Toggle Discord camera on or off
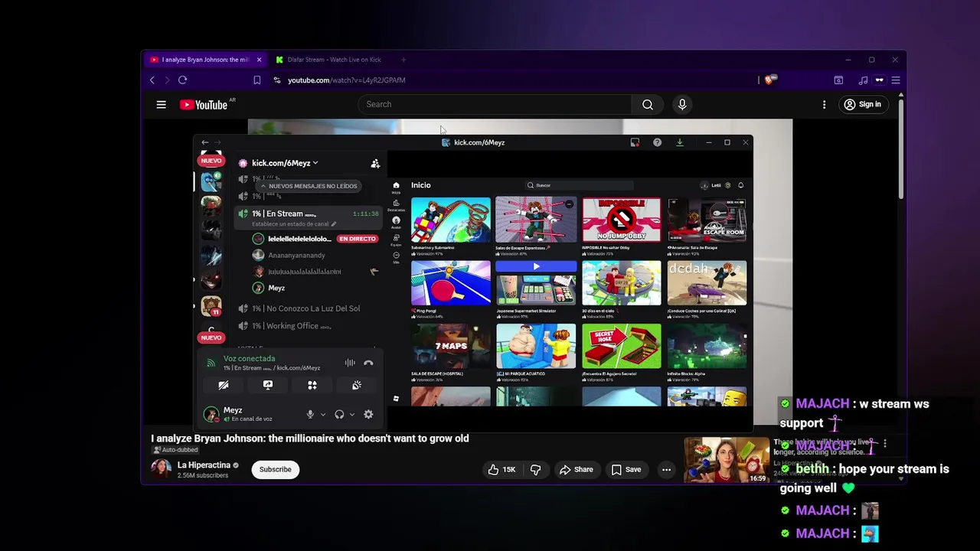 tap(224, 385)
